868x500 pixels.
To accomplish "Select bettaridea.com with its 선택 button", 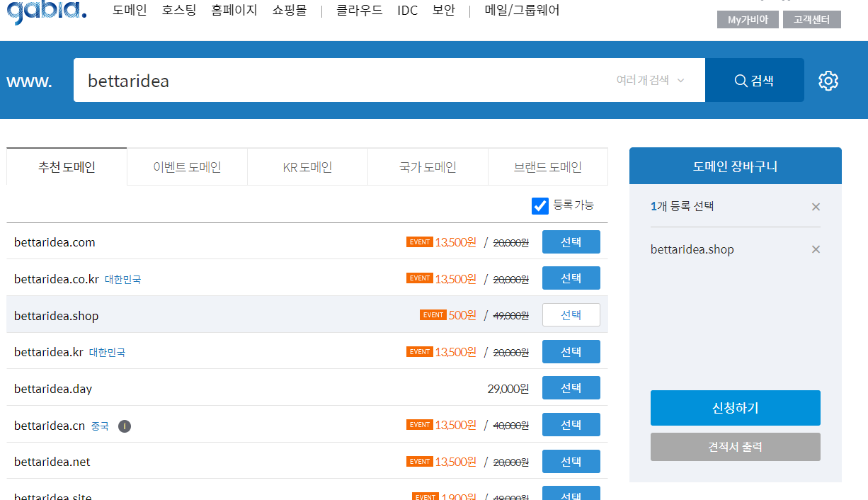I will [571, 242].
